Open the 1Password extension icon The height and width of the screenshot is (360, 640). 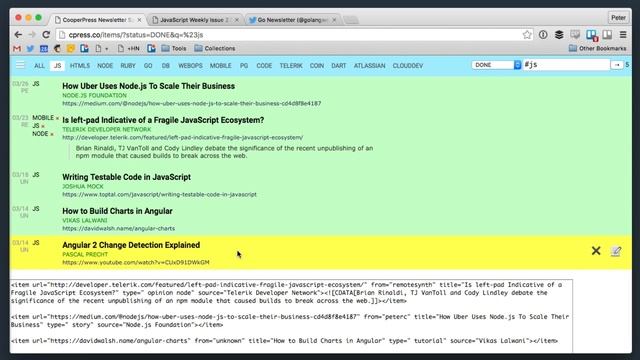pyautogui.click(x=543, y=35)
